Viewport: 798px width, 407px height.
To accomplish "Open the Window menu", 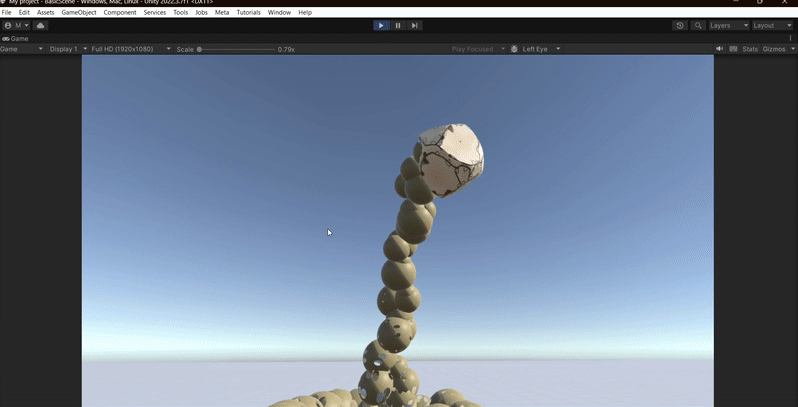I will (x=279, y=12).
